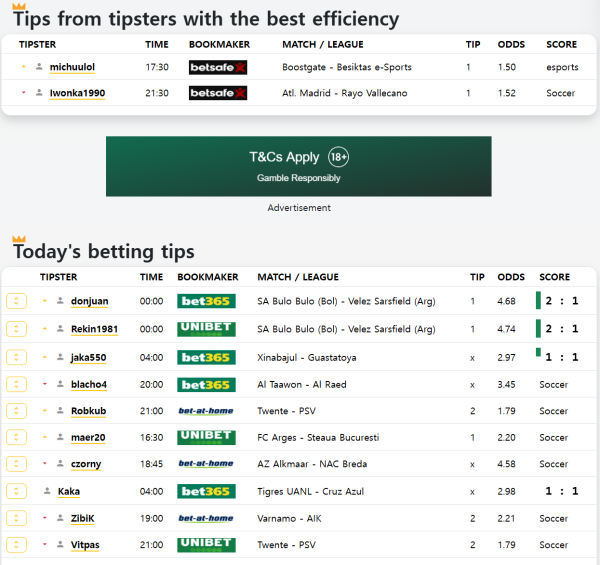Viewport: 600px width, 565px height.
Task: Click the betsafe logo in Iwonka1990's row
Action: coord(217,93)
